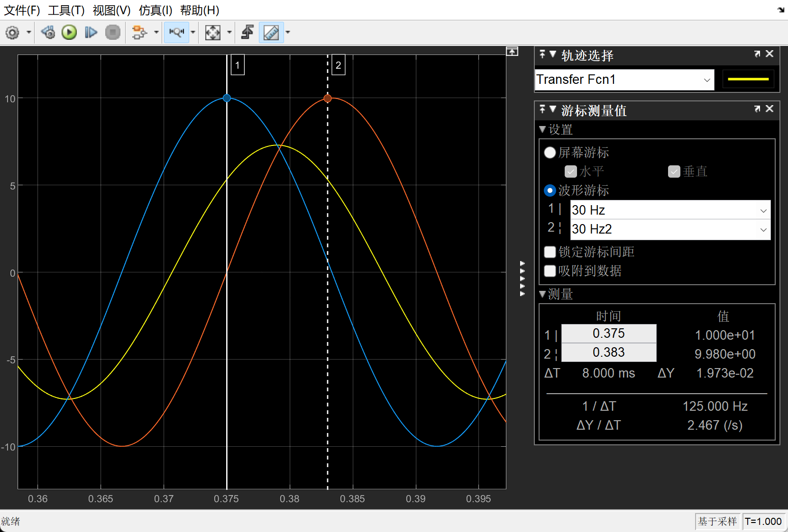Screen dimensions: 788x532
Task: Pin the 游标测量值 panel with its pin icon
Action: click(x=542, y=109)
